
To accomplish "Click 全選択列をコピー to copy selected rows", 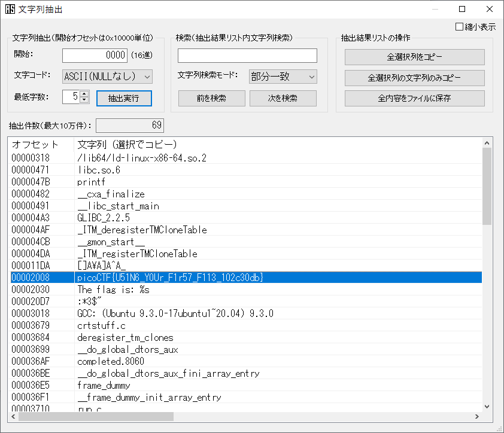I will click(414, 57).
